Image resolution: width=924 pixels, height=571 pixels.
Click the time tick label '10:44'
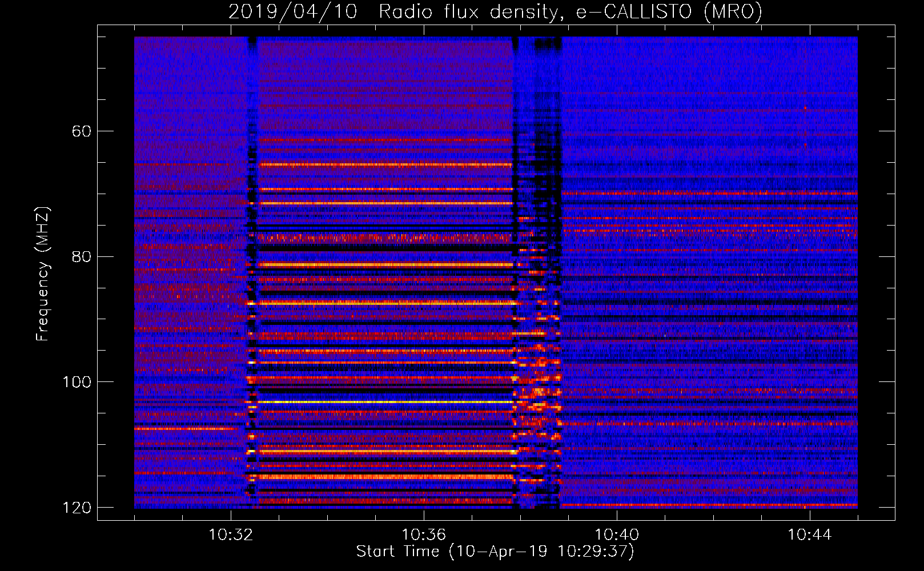[810, 535]
